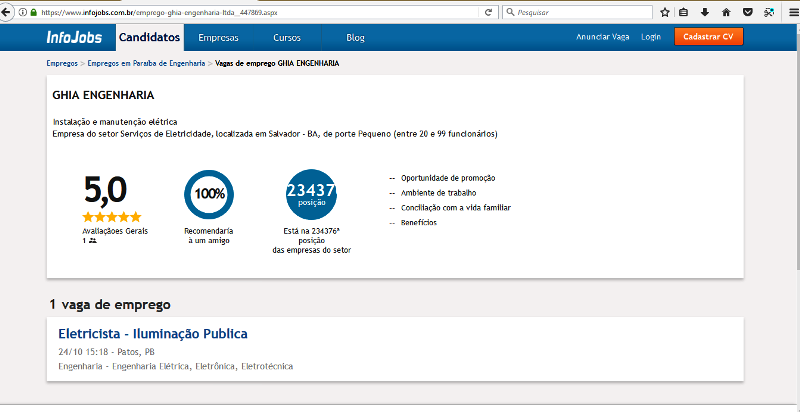Click Avaliações Gerais label
800x412 pixels.
pos(115,231)
